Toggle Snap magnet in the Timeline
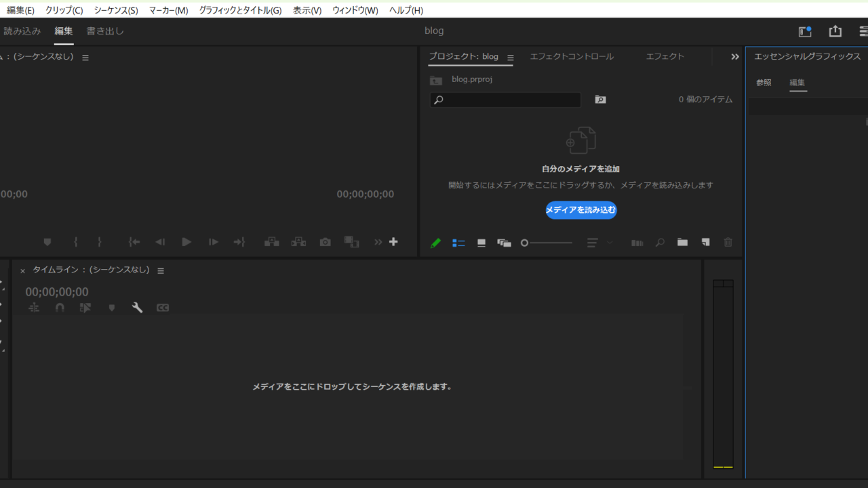 coord(60,308)
